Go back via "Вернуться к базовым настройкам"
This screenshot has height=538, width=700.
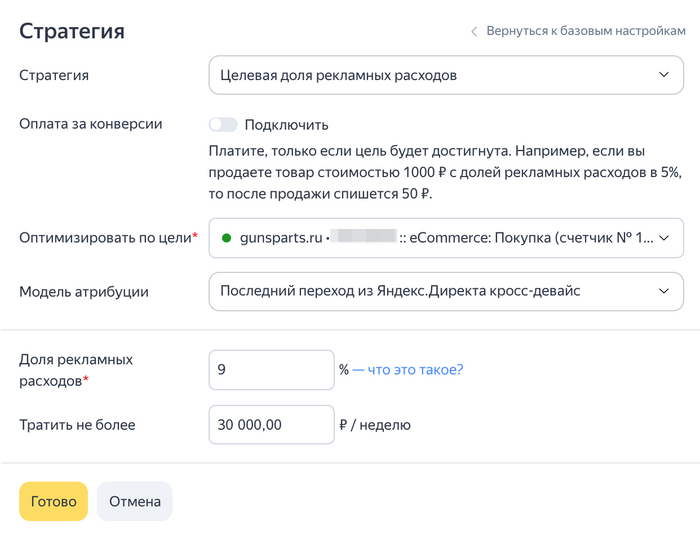pyautogui.click(x=585, y=31)
